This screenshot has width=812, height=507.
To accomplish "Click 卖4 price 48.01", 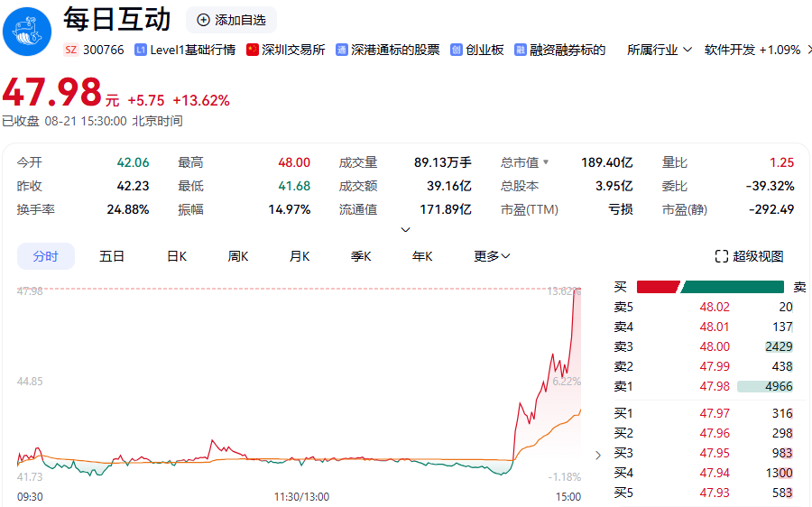I will pos(715,327).
